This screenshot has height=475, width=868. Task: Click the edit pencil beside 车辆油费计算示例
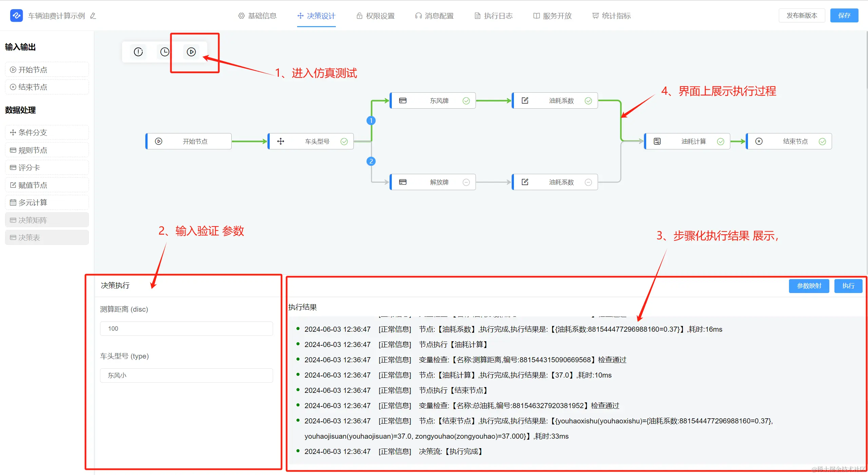(93, 16)
